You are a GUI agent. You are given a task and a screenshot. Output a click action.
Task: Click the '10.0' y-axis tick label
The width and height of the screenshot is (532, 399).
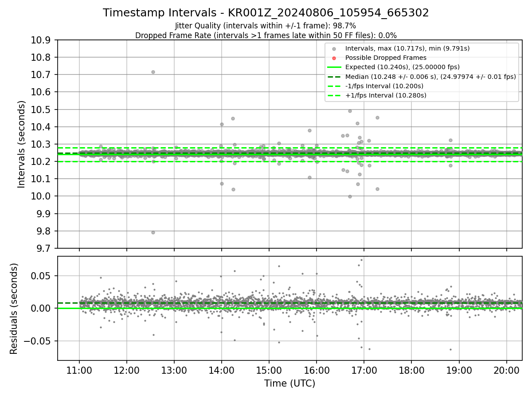pyautogui.click(x=42, y=196)
